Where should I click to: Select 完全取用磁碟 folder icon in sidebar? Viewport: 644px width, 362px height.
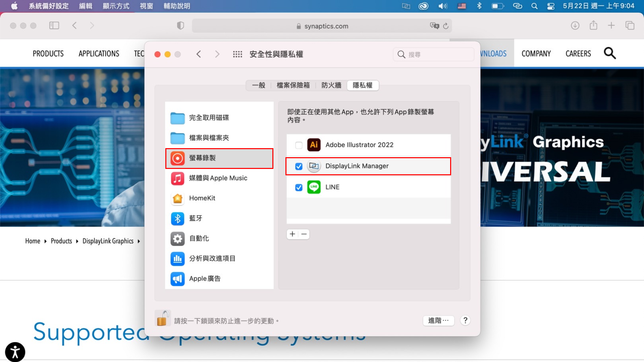click(177, 118)
